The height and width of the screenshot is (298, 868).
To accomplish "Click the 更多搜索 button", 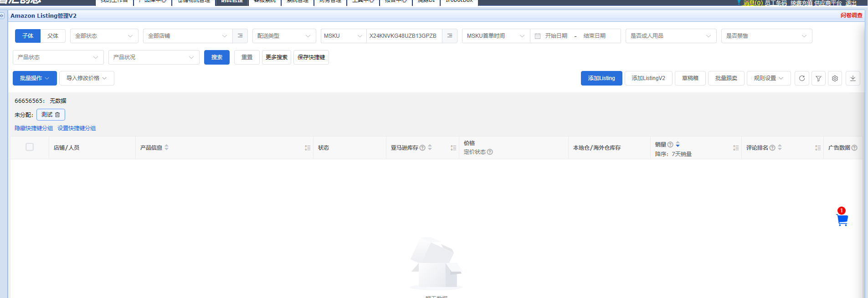I will pyautogui.click(x=277, y=57).
